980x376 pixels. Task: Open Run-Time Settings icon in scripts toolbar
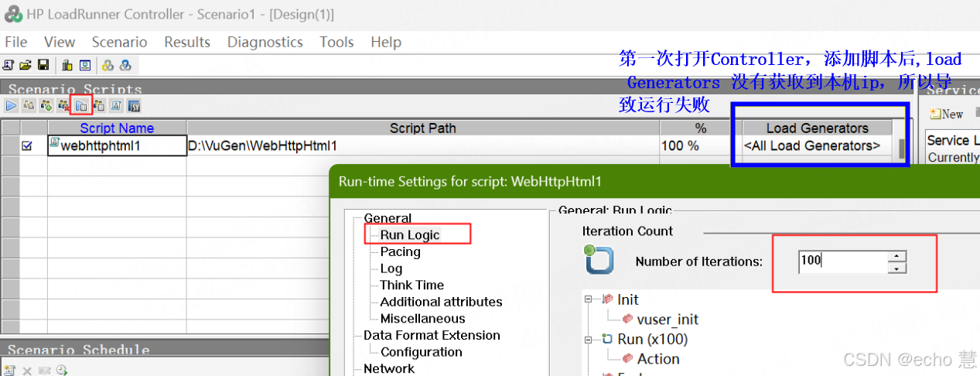[x=81, y=106]
